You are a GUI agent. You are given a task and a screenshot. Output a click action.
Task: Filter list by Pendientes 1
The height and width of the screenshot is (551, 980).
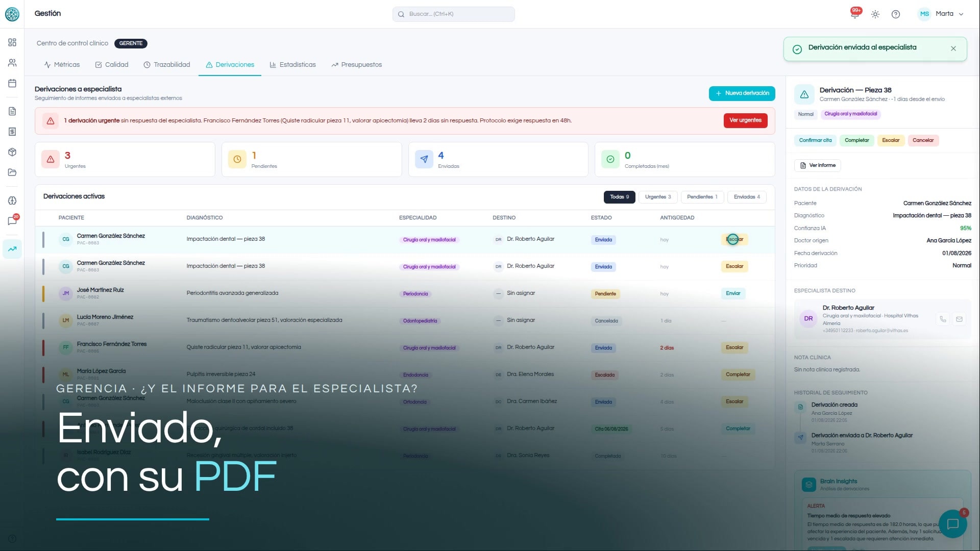pos(702,197)
